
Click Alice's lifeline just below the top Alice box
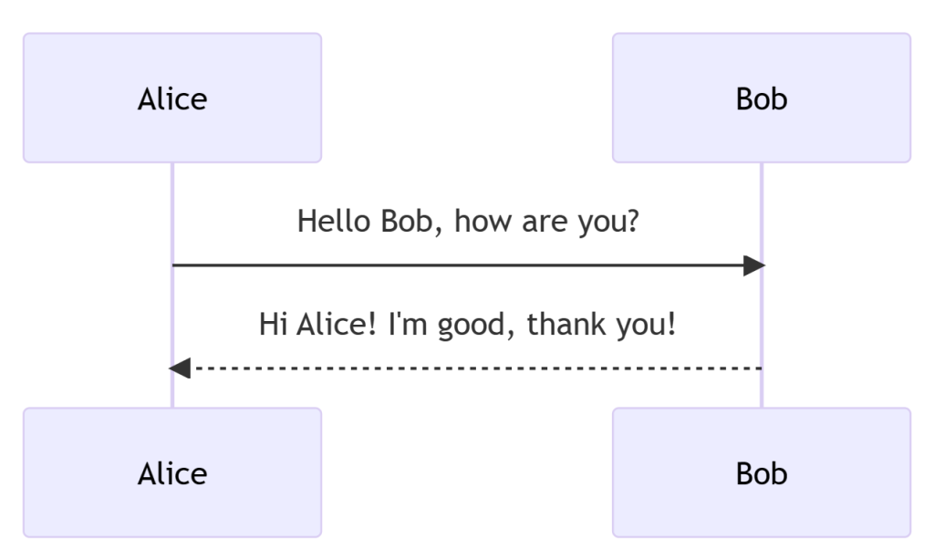pyautogui.click(x=172, y=178)
